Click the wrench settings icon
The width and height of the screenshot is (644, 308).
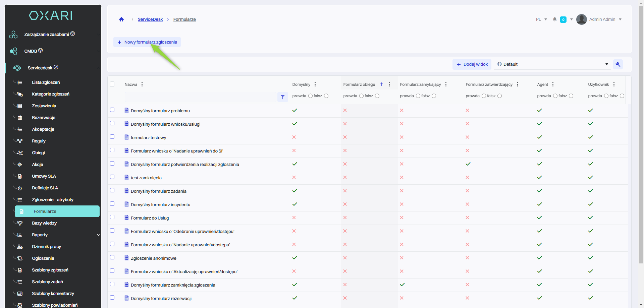(x=618, y=64)
